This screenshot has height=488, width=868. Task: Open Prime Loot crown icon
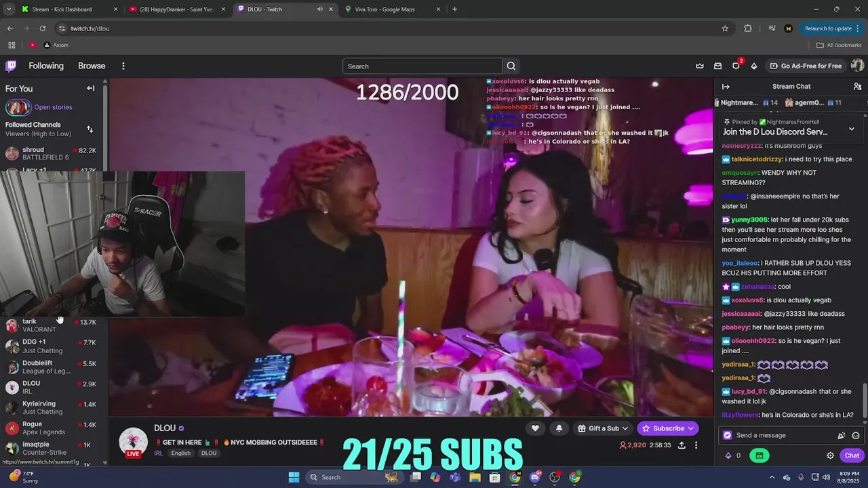[700, 66]
